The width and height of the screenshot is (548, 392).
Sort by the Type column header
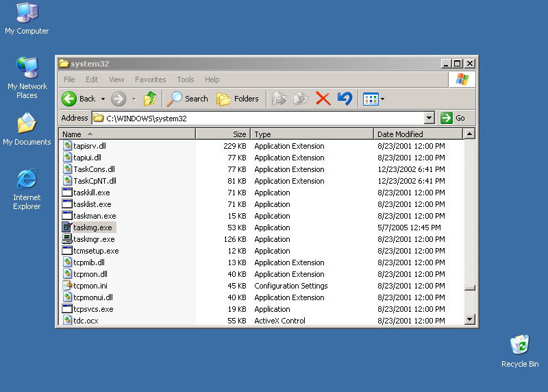312,134
